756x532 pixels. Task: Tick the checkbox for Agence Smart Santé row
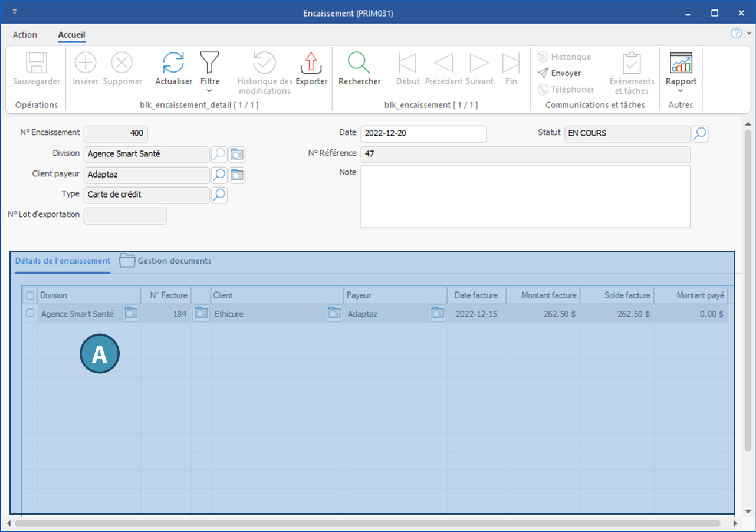click(30, 314)
